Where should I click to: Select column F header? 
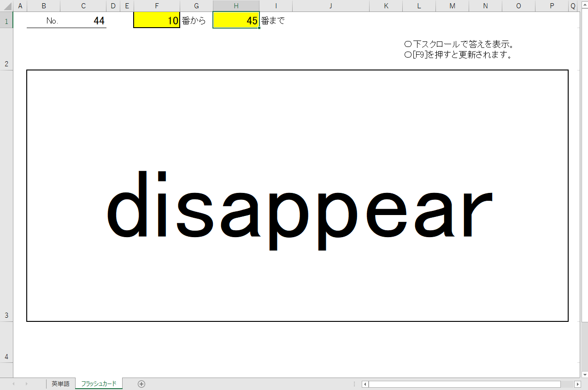click(157, 6)
